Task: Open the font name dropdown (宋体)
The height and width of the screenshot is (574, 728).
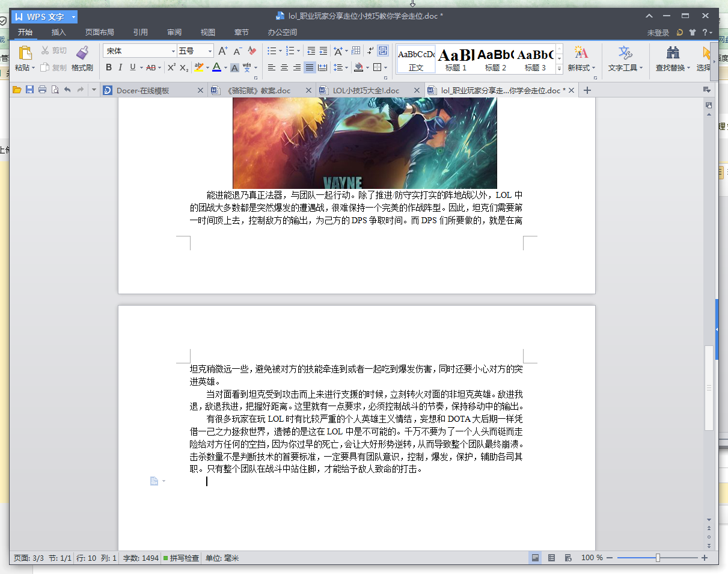Action: click(174, 51)
